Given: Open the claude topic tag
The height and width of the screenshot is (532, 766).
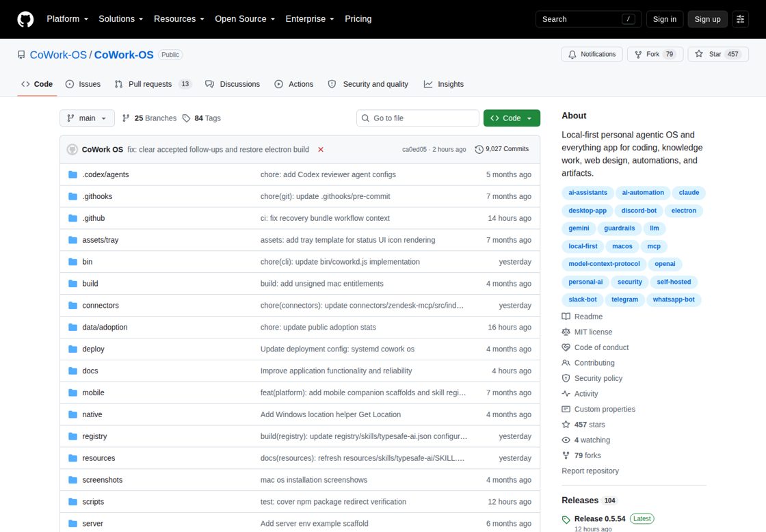Looking at the screenshot, I should tap(689, 192).
